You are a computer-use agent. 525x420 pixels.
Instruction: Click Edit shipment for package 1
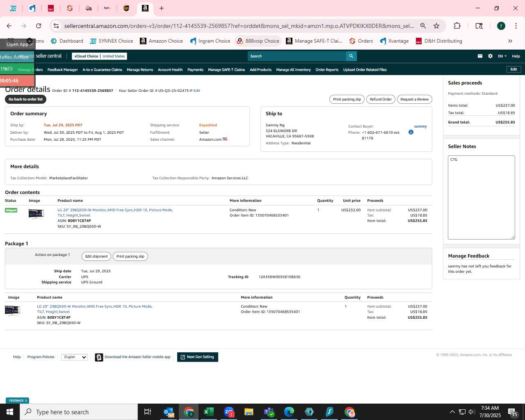(96, 256)
